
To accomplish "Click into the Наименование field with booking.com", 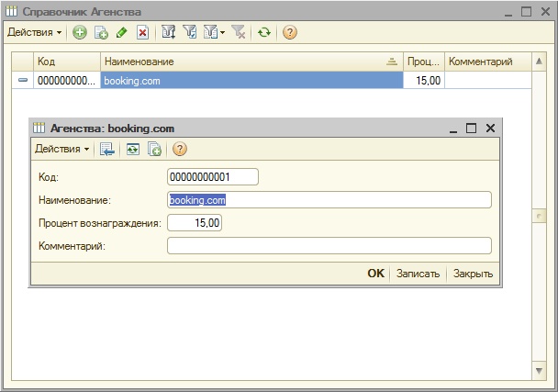I will (329, 200).
